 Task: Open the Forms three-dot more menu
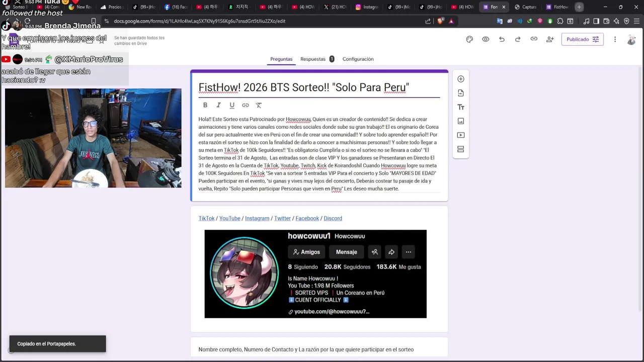[615, 39]
